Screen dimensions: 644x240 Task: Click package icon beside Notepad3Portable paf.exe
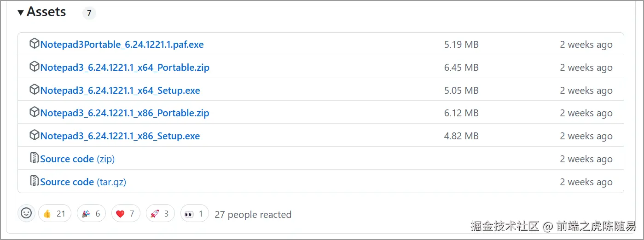34,44
